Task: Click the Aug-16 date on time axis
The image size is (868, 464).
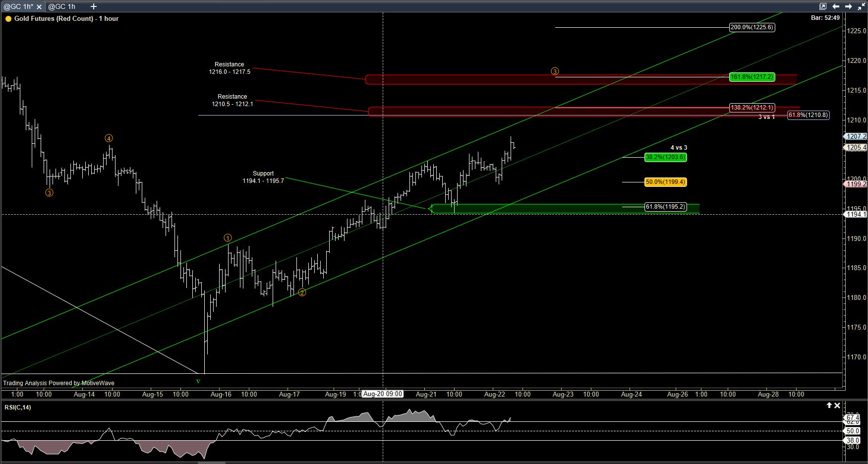Action: [221, 395]
